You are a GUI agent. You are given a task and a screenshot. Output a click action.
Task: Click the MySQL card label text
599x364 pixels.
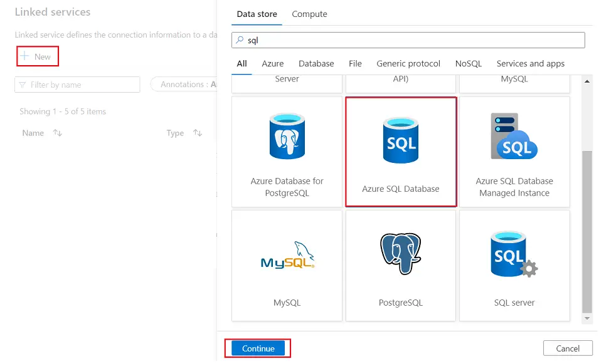287,303
